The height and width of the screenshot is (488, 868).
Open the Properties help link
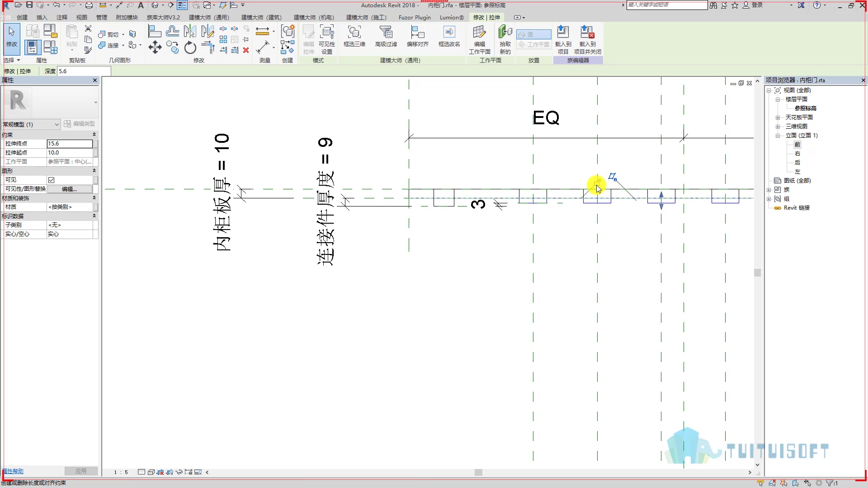(13, 471)
